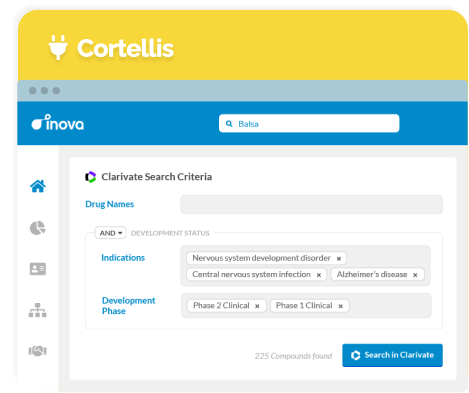
Task: Click inside the Indications tag field
Action: click(x=305, y=266)
